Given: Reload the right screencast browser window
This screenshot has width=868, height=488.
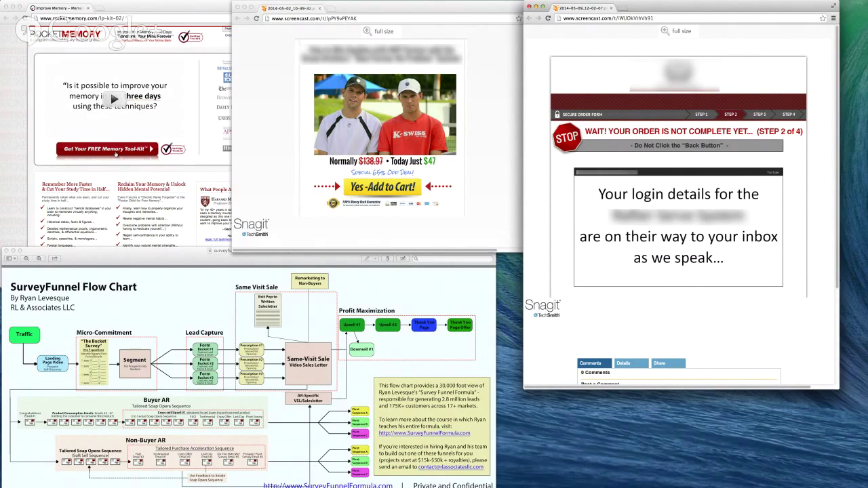Looking at the screenshot, I should [548, 18].
